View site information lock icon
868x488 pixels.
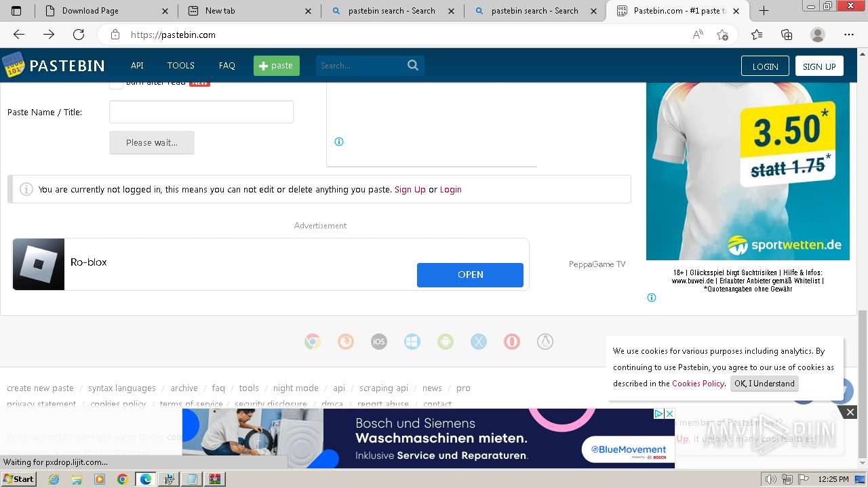[x=115, y=35]
